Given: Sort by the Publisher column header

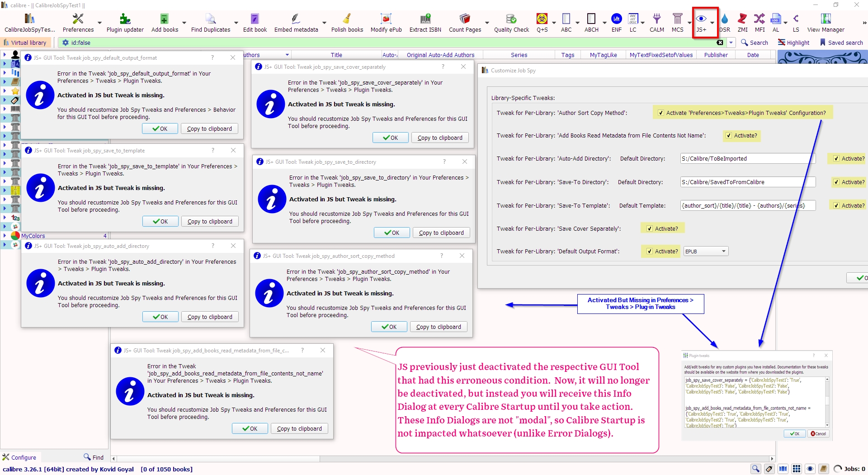Looking at the screenshot, I should [x=716, y=55].
